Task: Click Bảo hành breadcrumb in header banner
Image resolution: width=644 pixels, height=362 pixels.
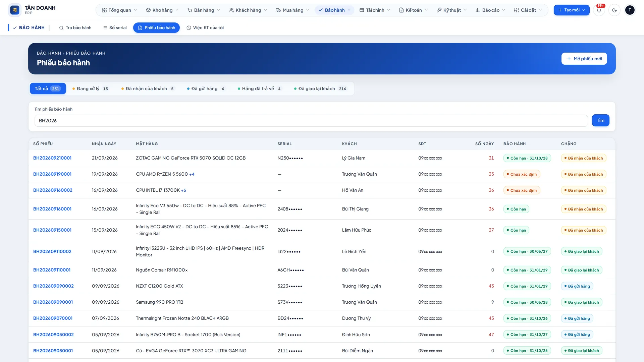Action: [49, 53]
